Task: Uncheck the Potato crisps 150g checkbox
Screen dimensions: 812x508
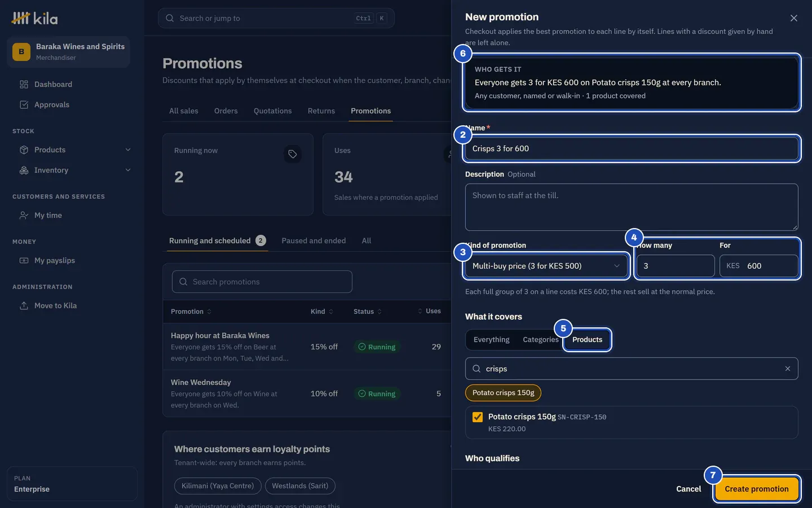Action: (x=478, y=417)
